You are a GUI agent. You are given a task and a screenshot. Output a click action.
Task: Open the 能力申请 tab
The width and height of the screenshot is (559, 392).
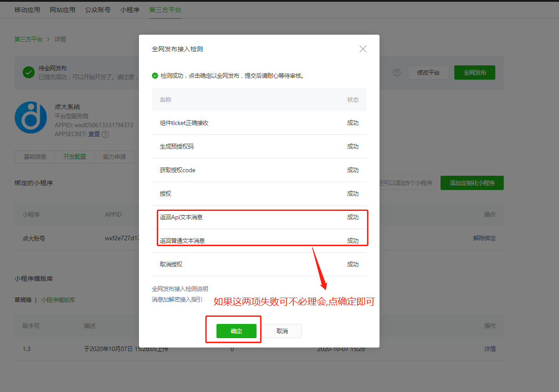[x=114, y=157]
